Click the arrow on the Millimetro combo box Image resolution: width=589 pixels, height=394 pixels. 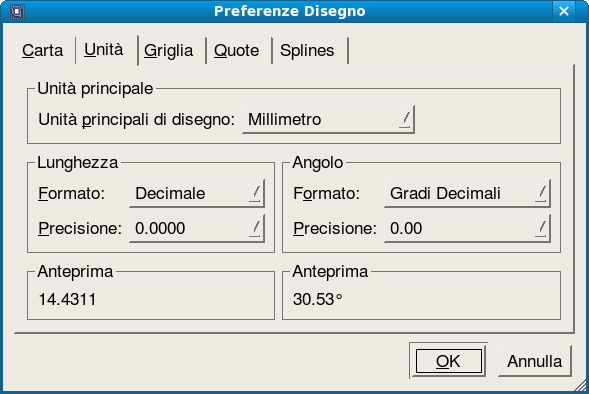pyautogui.click(x=405, y=119)
